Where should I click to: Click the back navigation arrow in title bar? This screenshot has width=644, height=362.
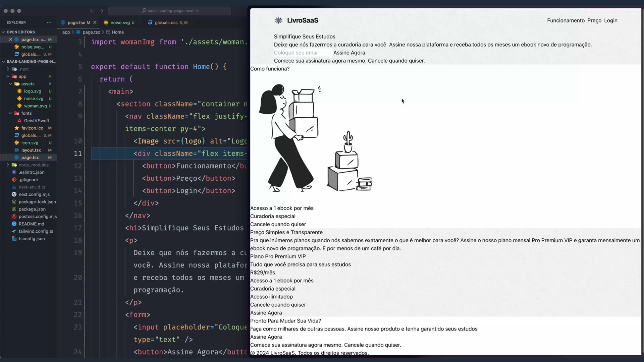[92, 11]
